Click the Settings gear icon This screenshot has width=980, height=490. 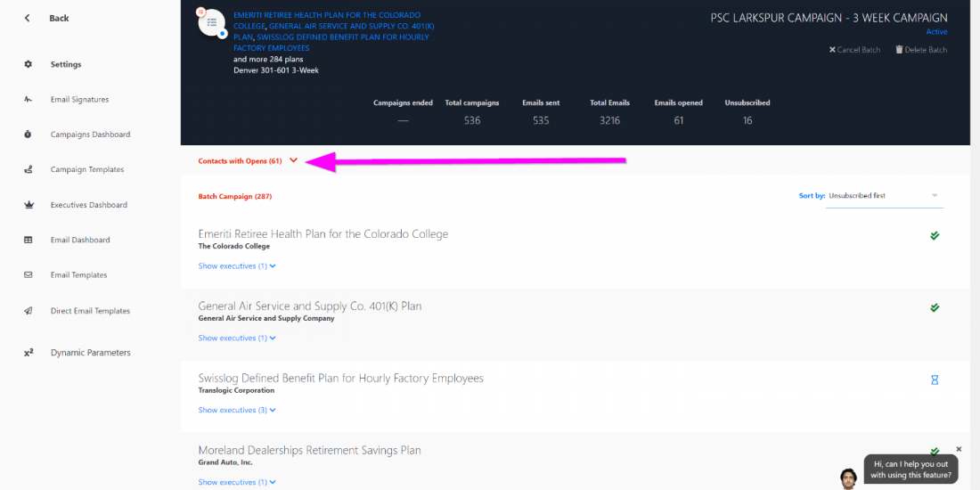pos(29,64)
